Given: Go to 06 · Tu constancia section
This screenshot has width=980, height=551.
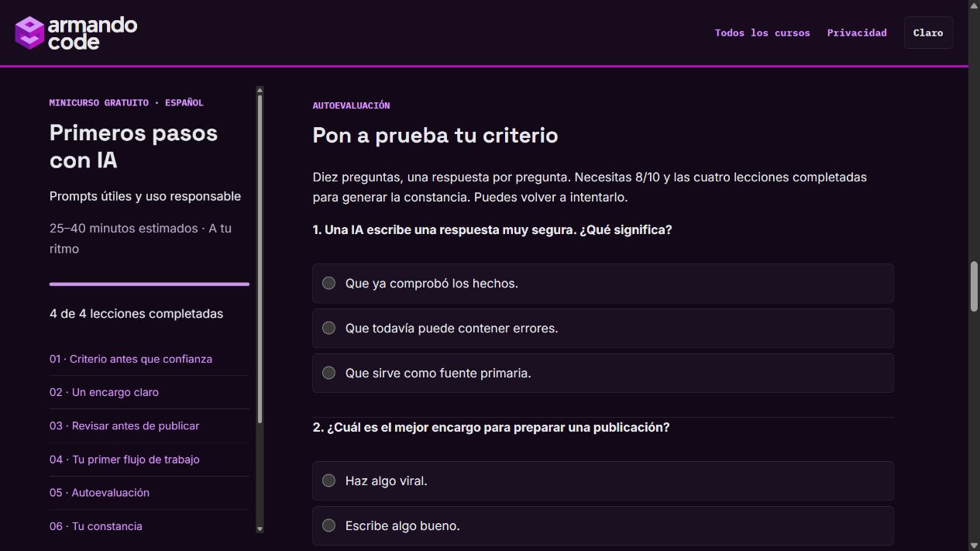Looking at the screenshot, I should click(96, 525).
